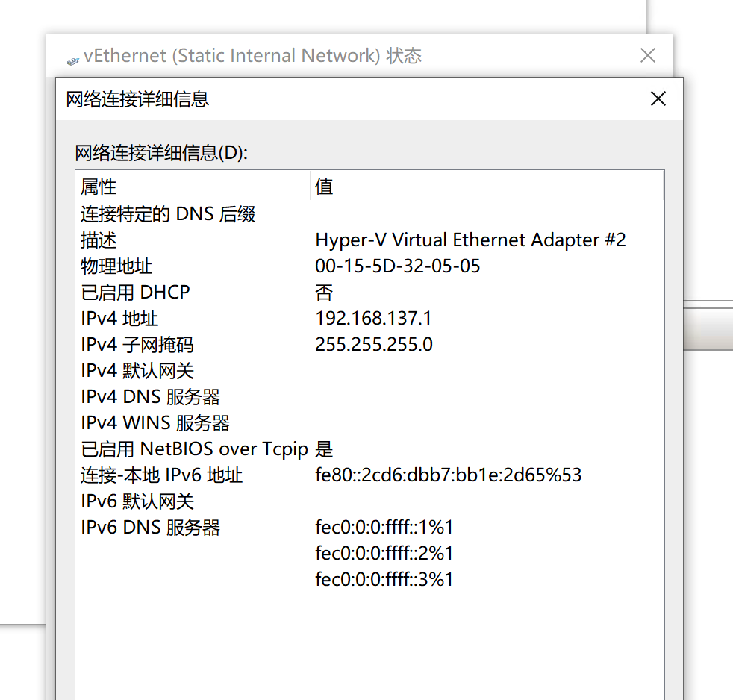Image resolution: width=733 pixels, height=700 pixels.
Task: Select the IPv4 WINS 服务器 row
Action: pyautogui.click(x=155, y=423)
